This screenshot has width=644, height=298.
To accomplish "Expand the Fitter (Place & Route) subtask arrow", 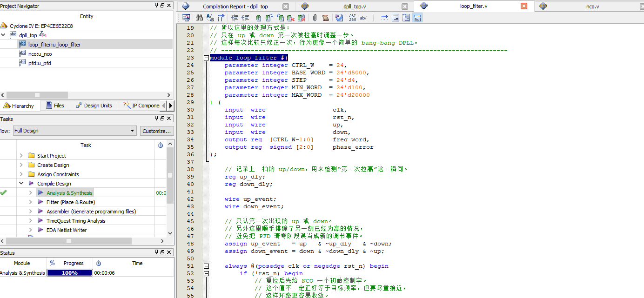I will (30, 202).
